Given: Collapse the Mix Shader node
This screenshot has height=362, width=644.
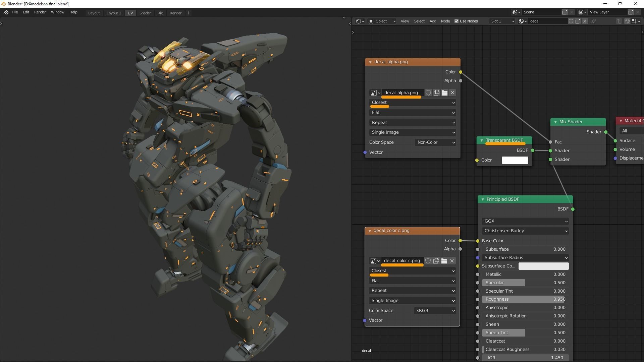Looking at the screenshot, I should coord(555,122).
